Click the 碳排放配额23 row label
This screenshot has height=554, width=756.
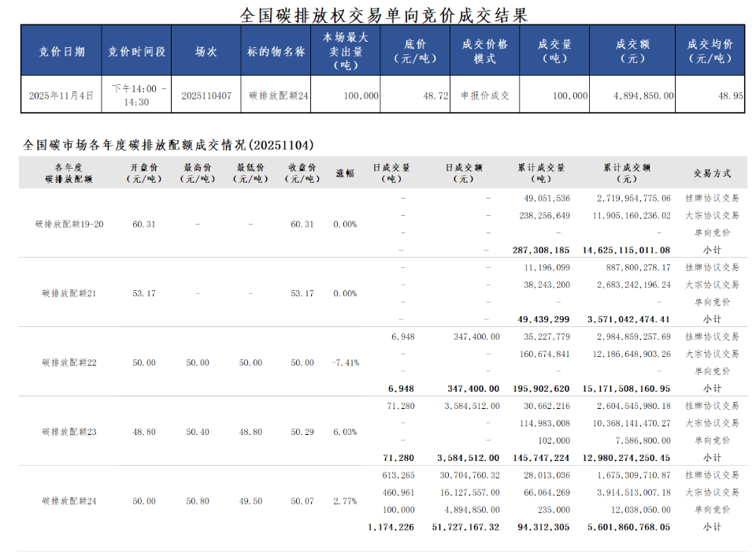[69, 432]
